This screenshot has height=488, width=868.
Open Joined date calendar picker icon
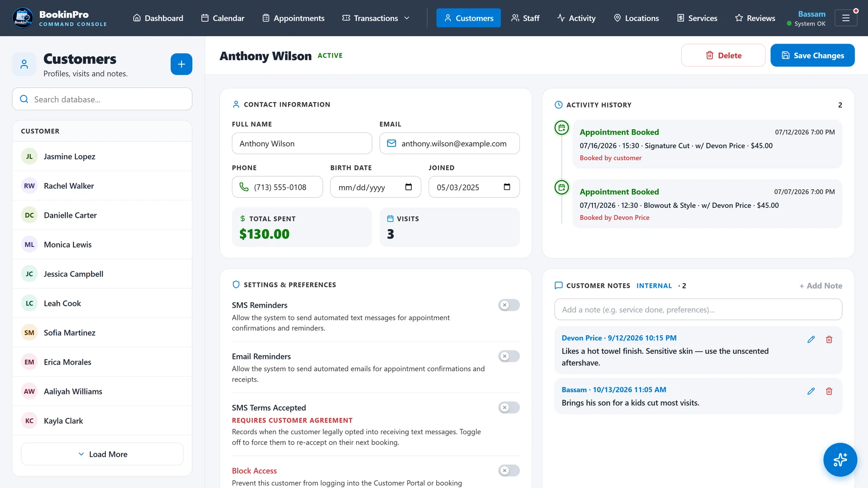coord(507,187)
